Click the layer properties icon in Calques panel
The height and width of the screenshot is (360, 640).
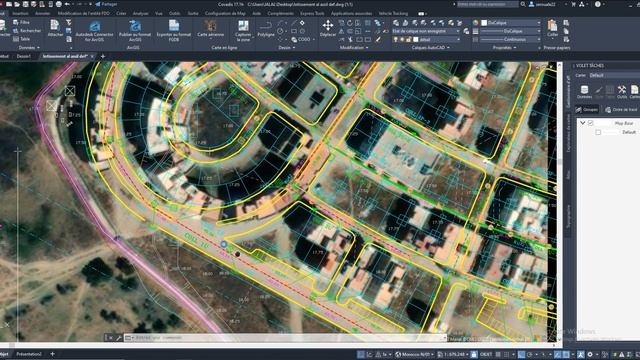point(396,23)
